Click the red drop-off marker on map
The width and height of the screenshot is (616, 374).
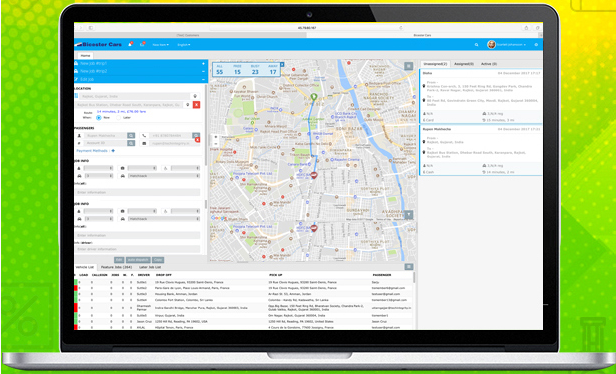coord(314,175)
